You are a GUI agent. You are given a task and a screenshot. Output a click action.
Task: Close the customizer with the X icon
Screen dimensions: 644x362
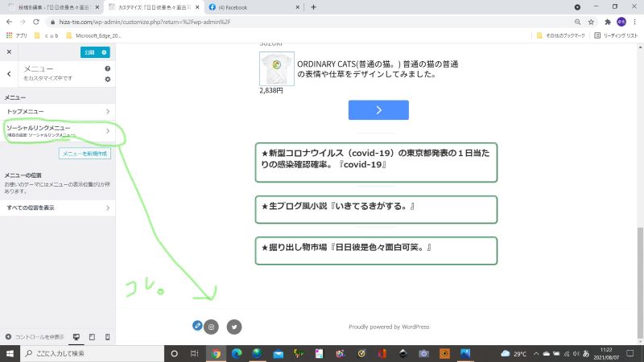pyautogui.click(x=9, y=52)
